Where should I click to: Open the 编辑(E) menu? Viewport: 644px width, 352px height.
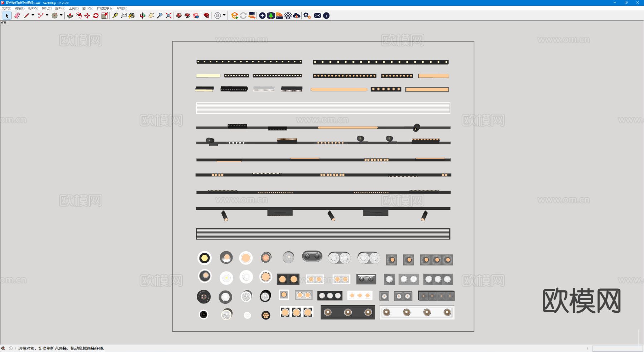point(20,8)
